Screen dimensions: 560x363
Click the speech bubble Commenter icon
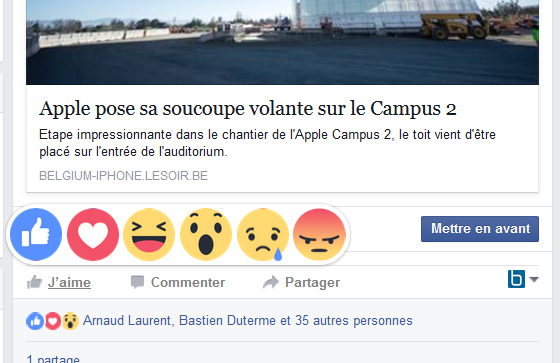click(138, 282)
